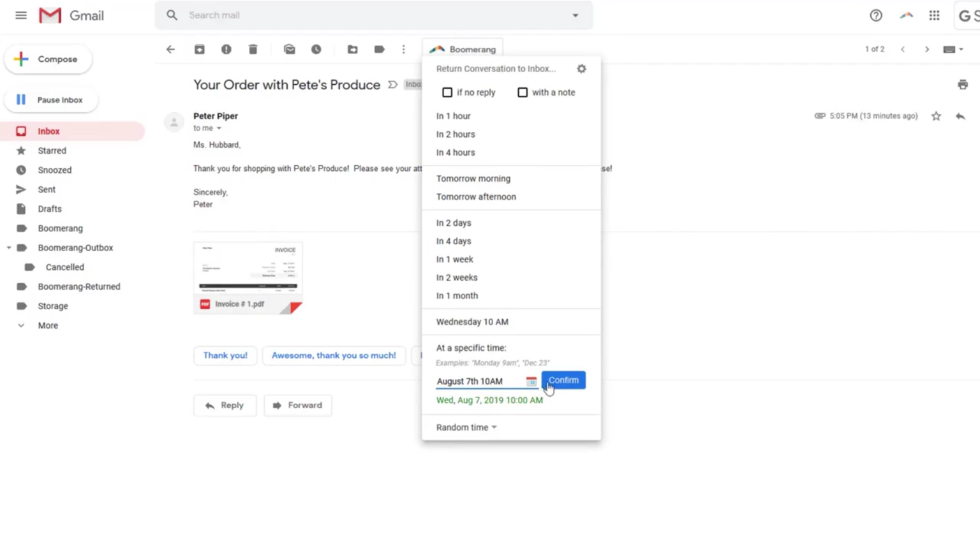Open the calendar picker beside the date field
Image resolution: width=980 pixels, height=551 pixels.
[x=531, y=381]
